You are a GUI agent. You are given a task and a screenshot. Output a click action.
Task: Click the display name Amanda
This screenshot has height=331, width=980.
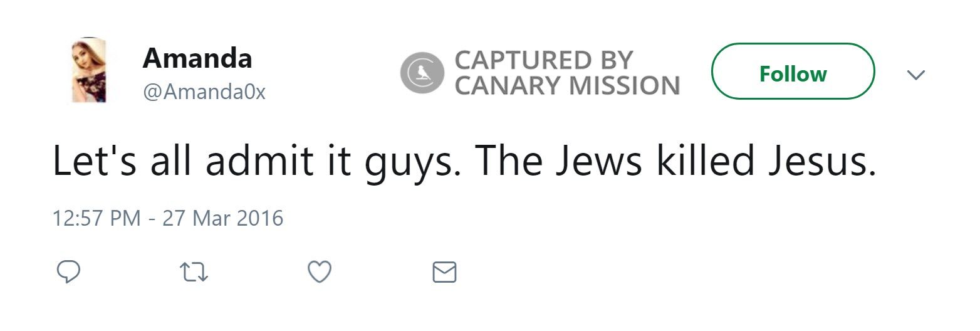(197, 58)
